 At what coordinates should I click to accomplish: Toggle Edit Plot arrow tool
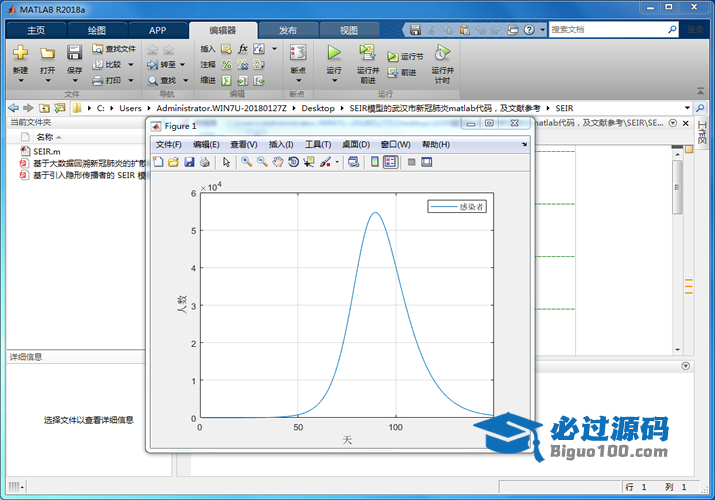(226, 162)
